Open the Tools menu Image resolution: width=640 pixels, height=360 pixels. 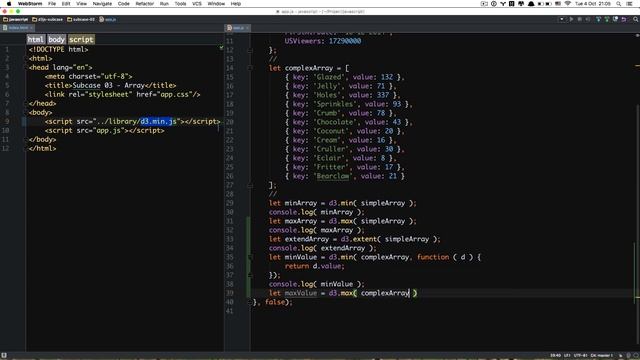(180, 4)
